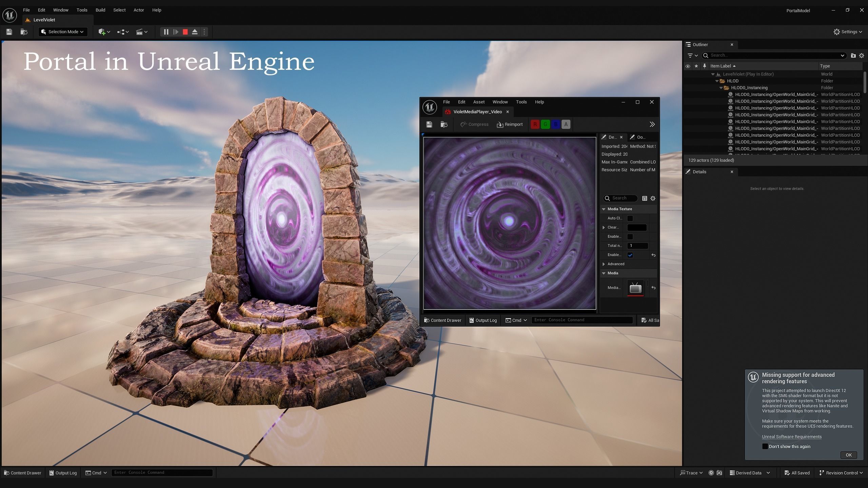Edit Total n... value field
The height and width of the screenshot is (488, 868).
[x=637, y=246]
